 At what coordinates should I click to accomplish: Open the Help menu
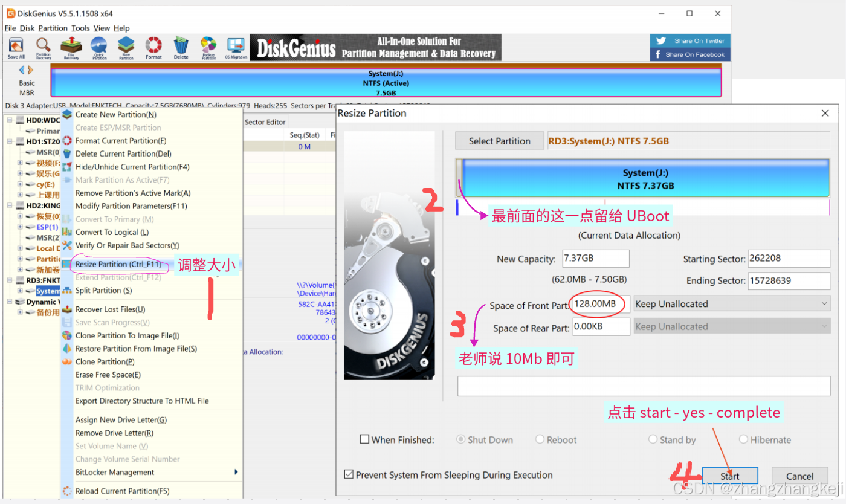(x=121, y=28)
